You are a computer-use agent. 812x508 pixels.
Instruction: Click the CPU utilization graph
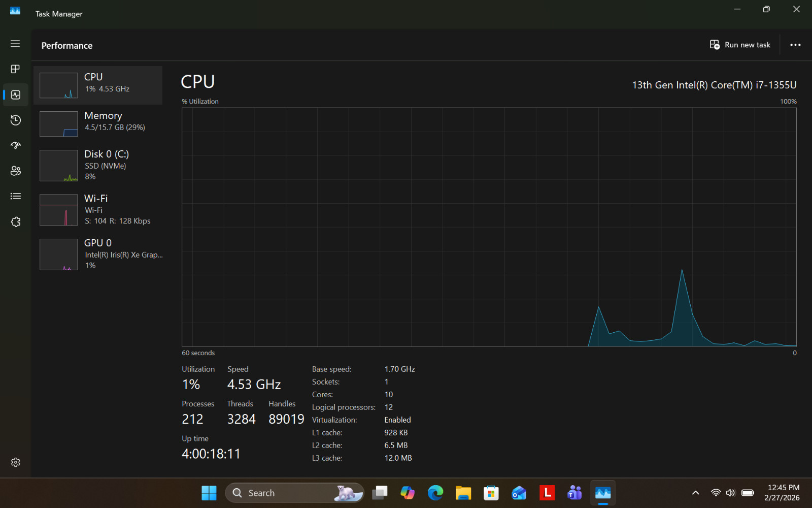(x=489, y=227)
